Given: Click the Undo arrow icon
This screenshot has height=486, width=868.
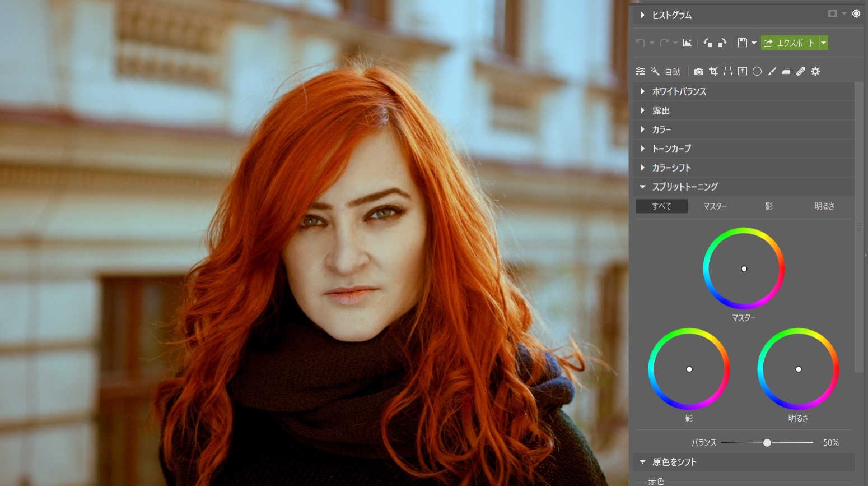Looking at the screenshot, I should click(x=641, y=43).
